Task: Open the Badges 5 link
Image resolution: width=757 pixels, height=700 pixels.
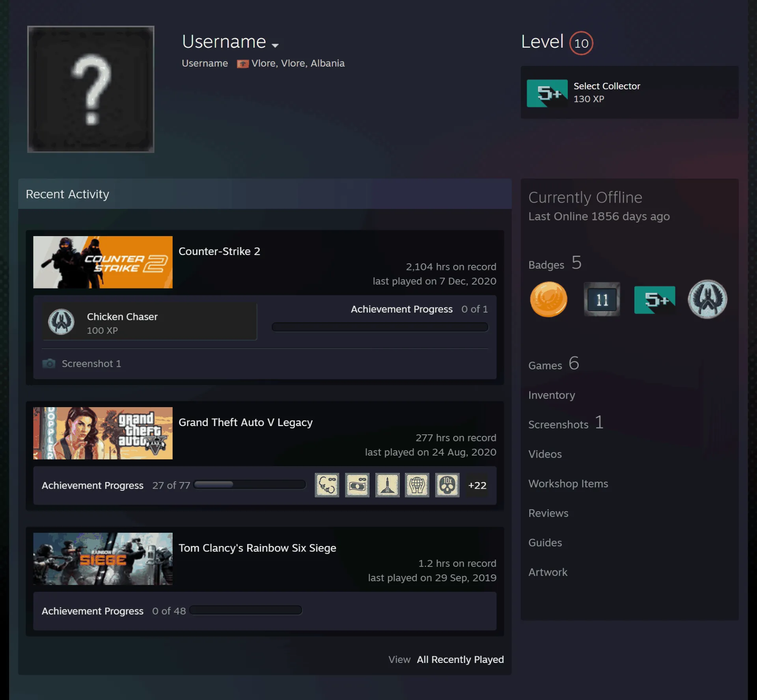Action: point(555,263)
